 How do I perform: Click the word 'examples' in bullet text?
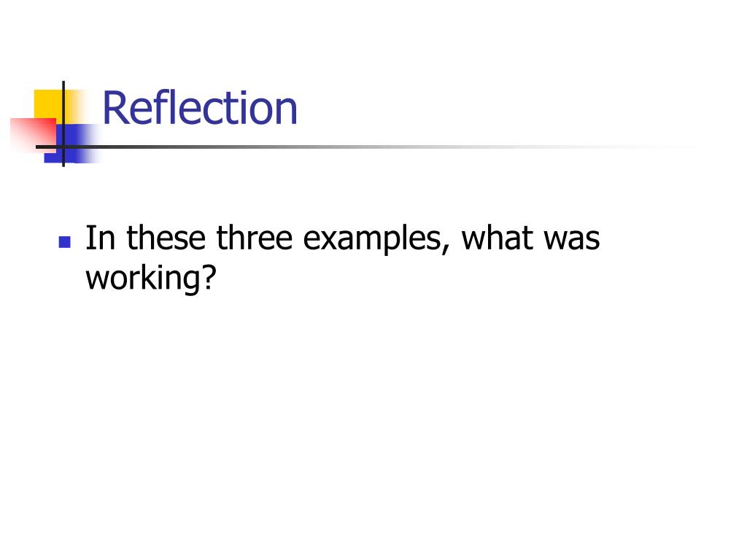click(x=372, y=241)
